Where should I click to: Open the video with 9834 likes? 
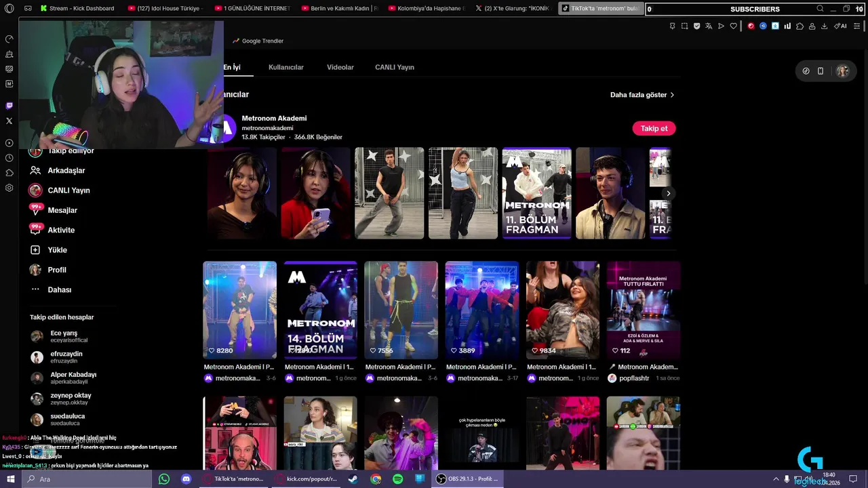(x=563, y=310)
